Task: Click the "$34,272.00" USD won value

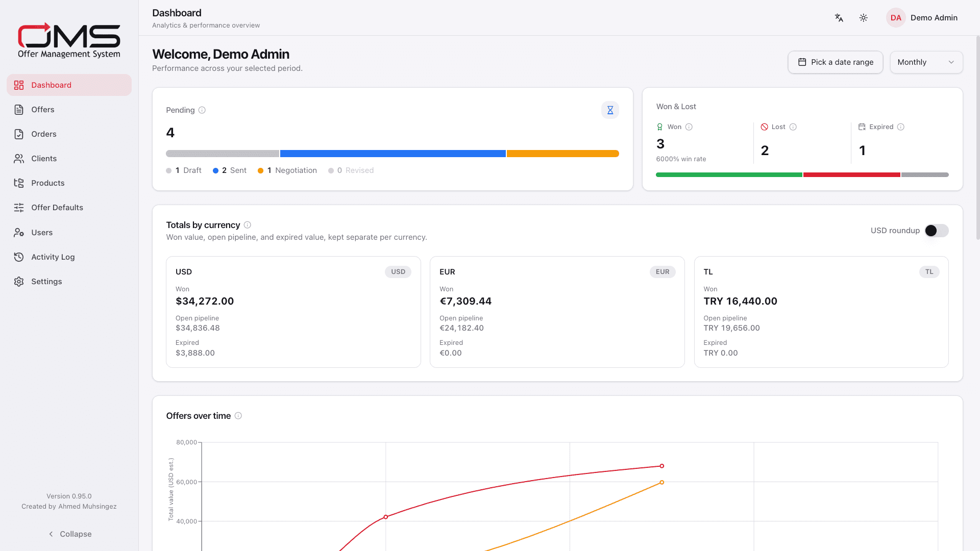Action: 205,302
